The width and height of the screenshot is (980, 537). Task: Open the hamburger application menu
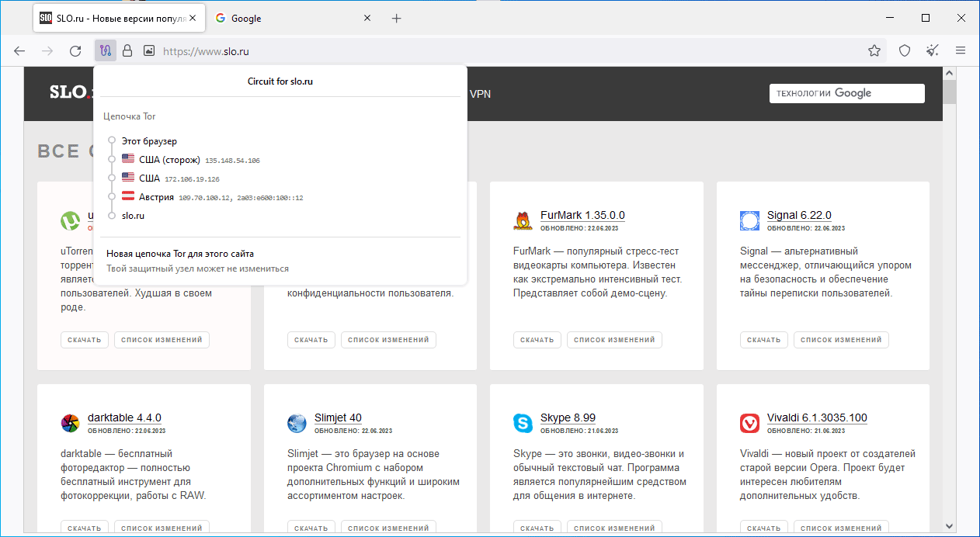coord(961,50)
